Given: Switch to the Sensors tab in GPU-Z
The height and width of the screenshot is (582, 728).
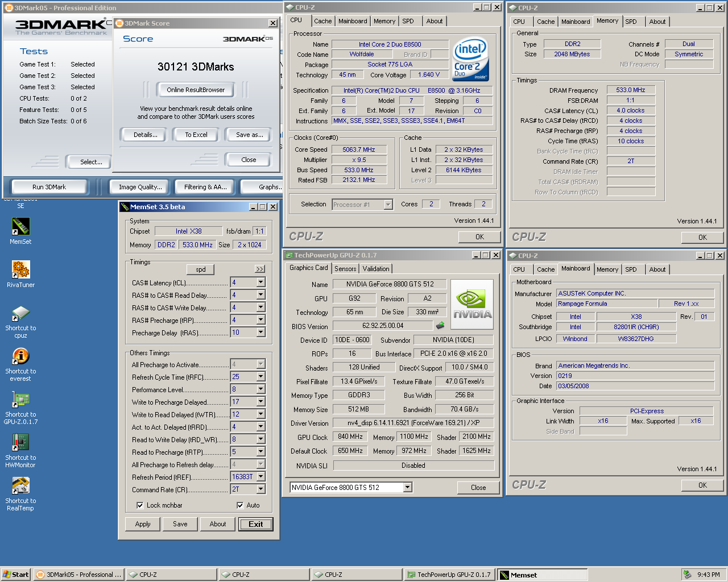Looking at the screenshot, I should [345, 269].
